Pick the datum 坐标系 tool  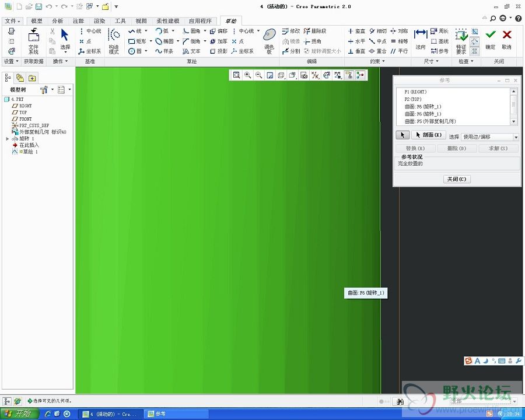(89, 51)
